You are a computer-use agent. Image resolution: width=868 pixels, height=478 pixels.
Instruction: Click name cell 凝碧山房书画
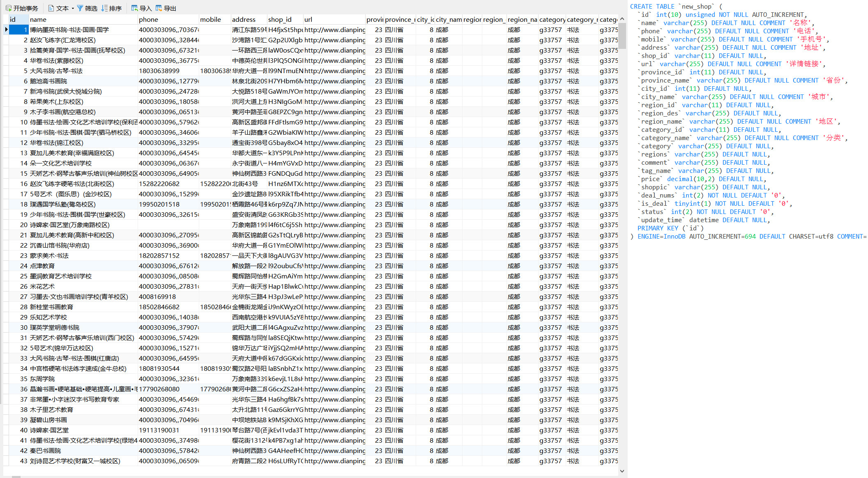pos(83,420)
